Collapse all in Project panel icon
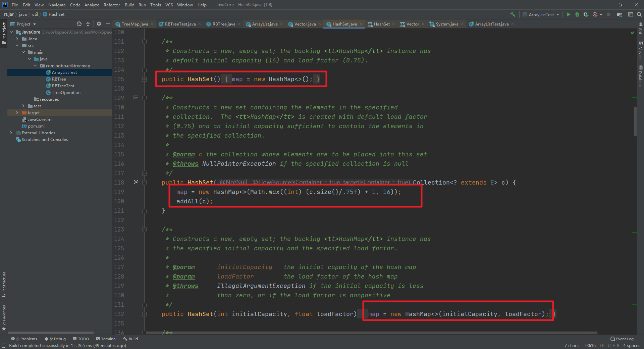The height and width of the screenshot is (349, 644). tap(88, 24)
